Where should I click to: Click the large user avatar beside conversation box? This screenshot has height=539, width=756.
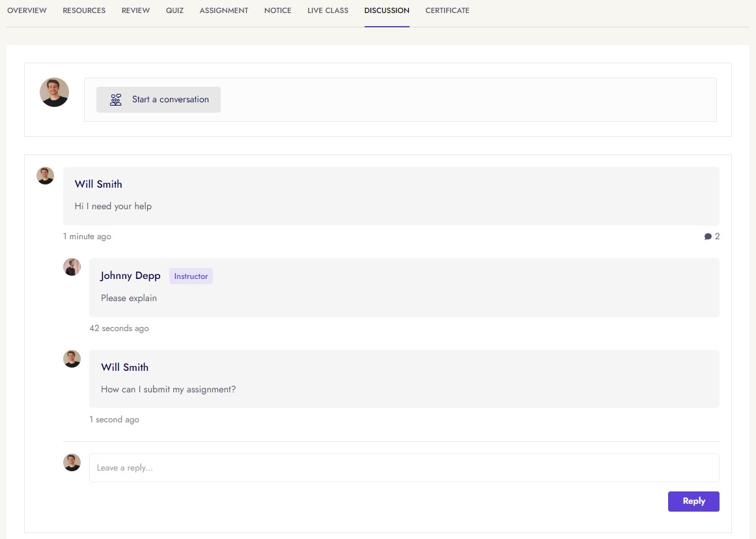pos(55,93)
